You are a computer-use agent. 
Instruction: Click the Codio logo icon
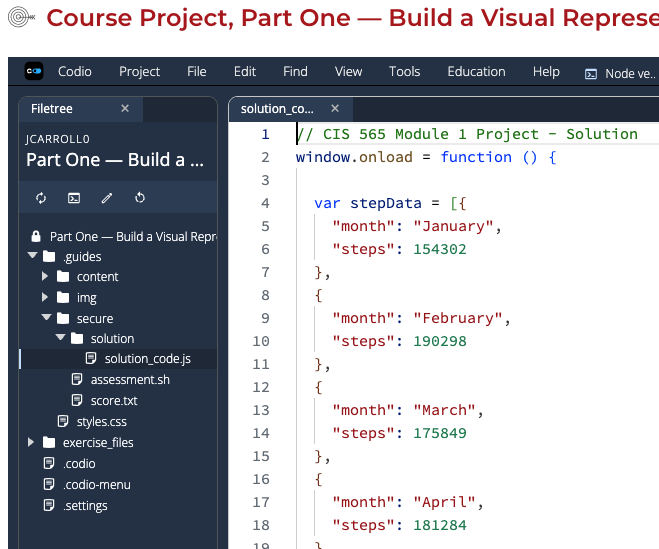34,72
